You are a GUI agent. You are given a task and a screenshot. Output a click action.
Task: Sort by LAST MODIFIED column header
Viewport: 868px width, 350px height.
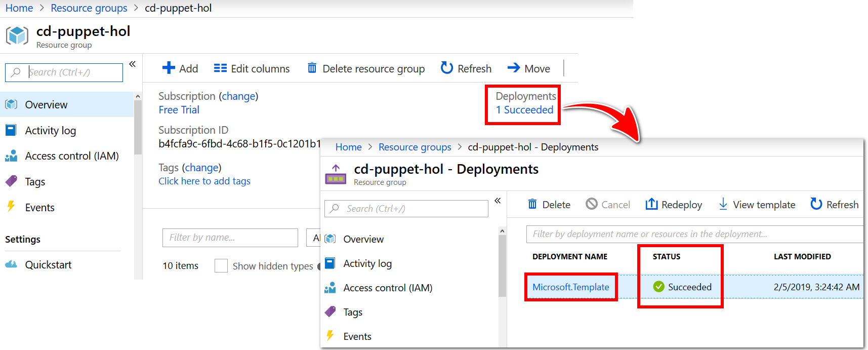(802, 257)
